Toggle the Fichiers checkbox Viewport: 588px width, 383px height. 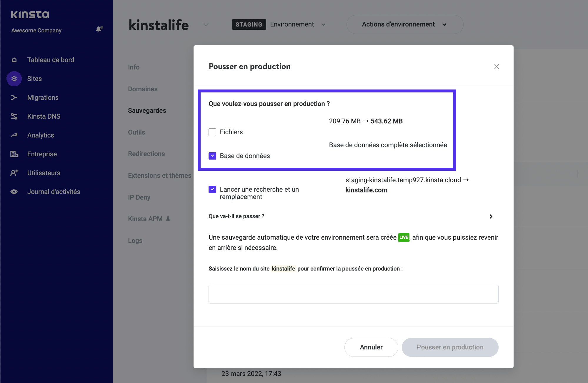pos(212,132)
